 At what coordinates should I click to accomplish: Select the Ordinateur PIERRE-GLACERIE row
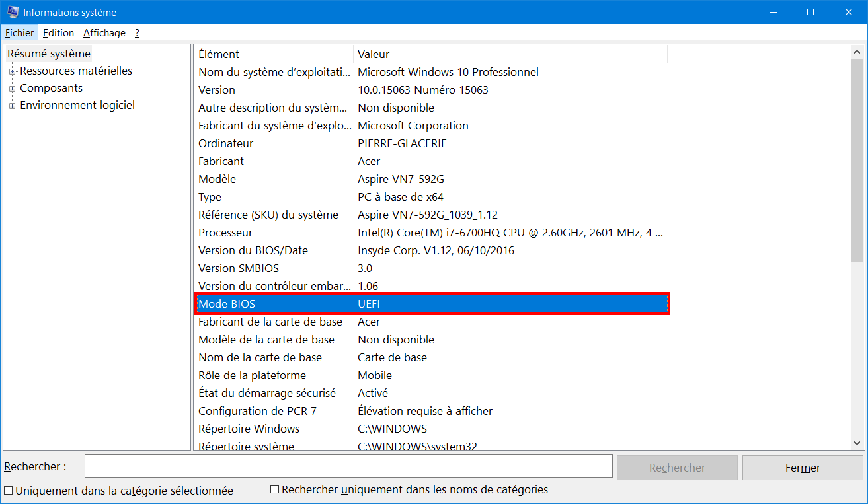tap(431, 143)
